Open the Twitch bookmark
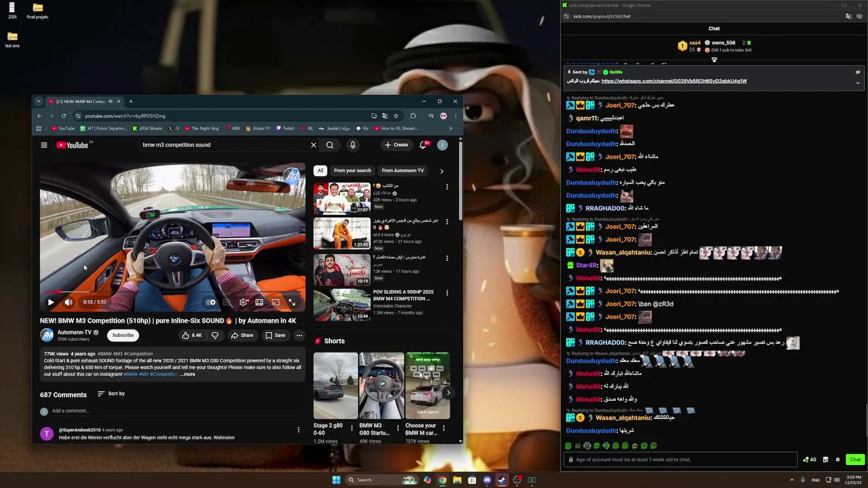This screenshot has width=868, height=488. [285, 128]
